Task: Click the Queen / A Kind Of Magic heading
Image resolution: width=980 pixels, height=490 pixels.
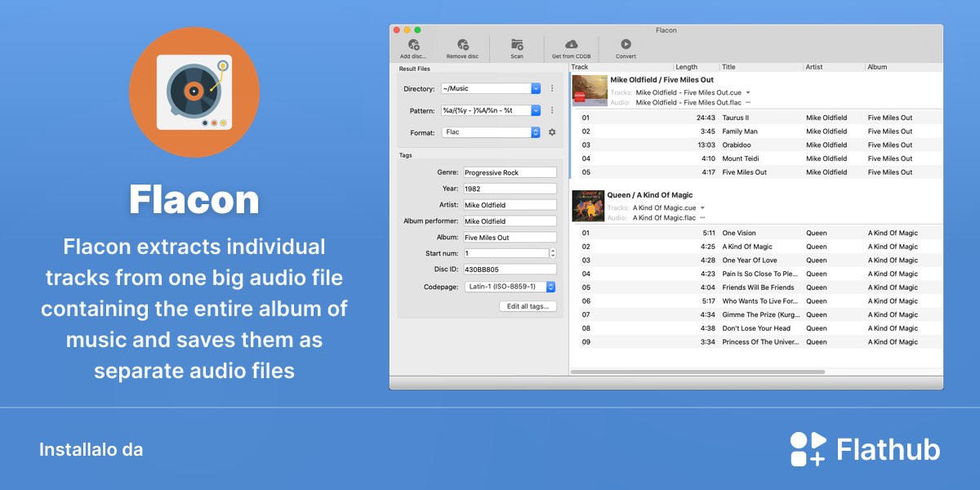Action: (650, 195)
